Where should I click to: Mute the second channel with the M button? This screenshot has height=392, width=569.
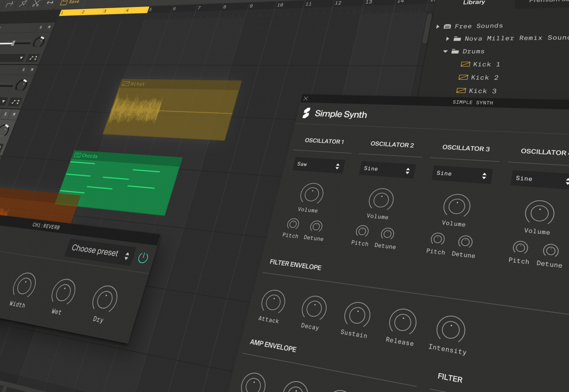(31, 70)
